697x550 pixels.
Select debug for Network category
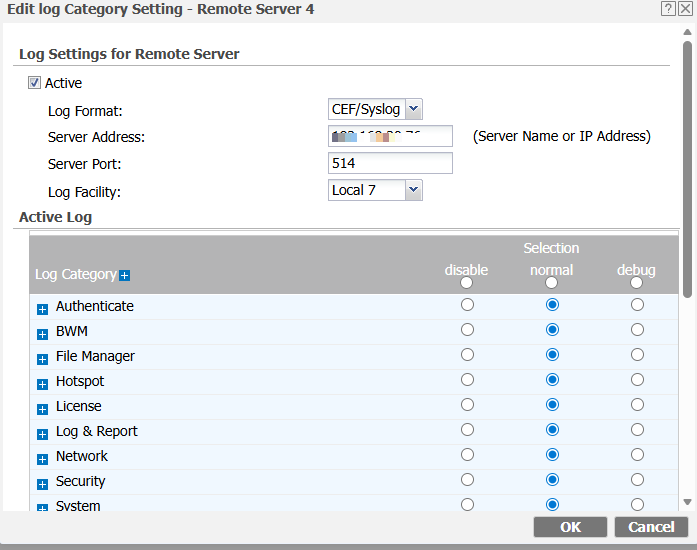[637, 455]
